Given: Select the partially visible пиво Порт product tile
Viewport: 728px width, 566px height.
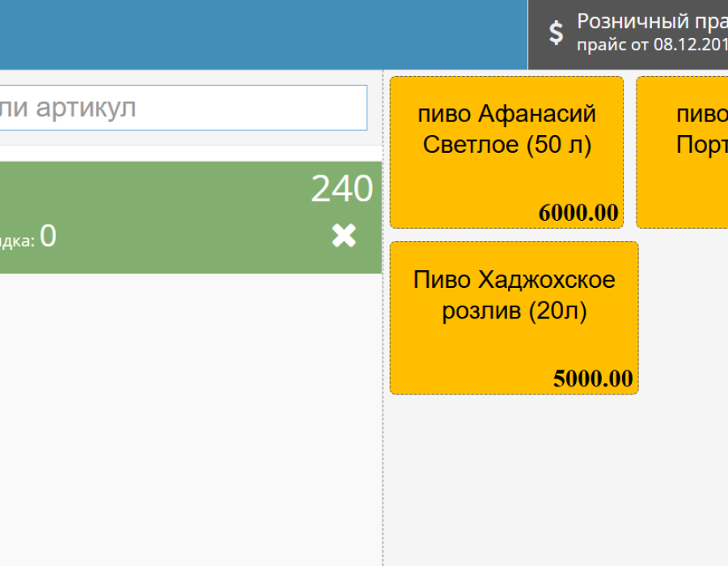Looking at the screenshot, I should click(x=682, y=153).
